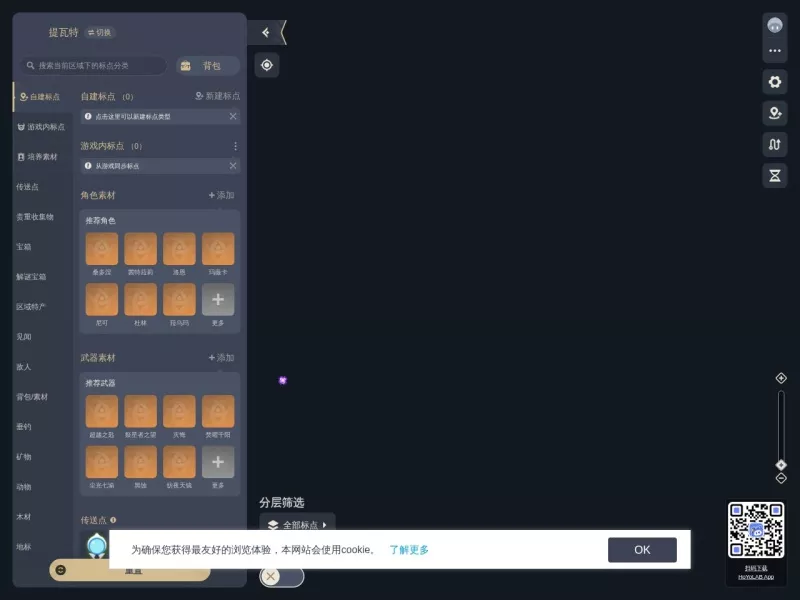Jump to 背包/素材 category in sidebar
The height and width of the screenshot is (600, 800).
(32, 396)
